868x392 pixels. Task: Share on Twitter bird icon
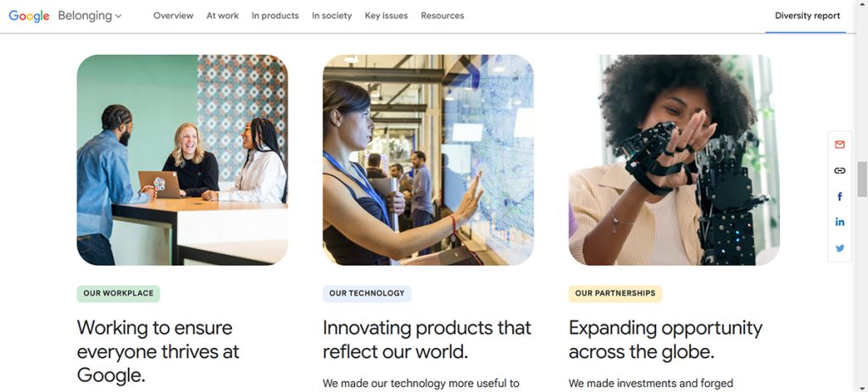[x=839, y=248]
